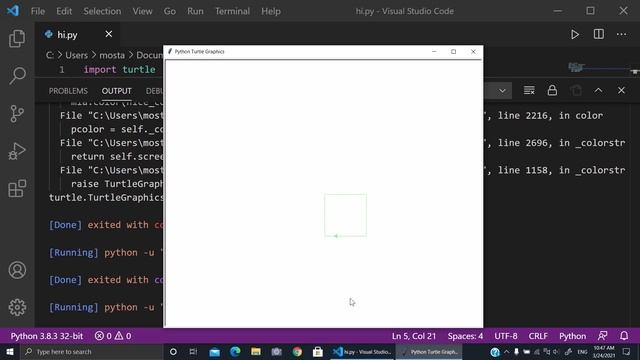Open the taskbar clock and date

pos(604,351)
